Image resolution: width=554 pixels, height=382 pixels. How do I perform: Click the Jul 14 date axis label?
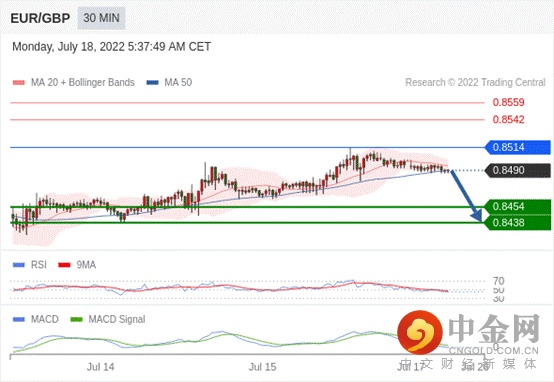coord(100,367)
